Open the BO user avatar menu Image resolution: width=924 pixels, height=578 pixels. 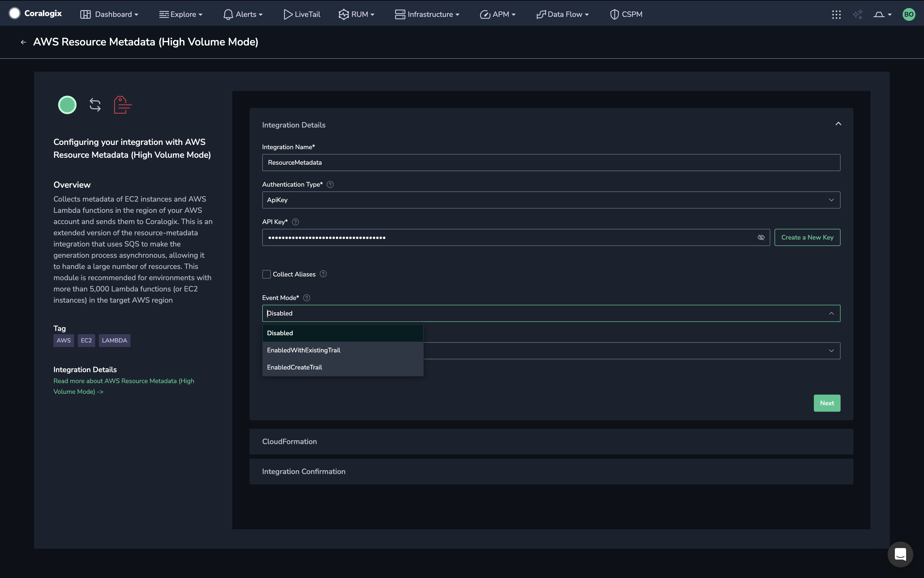click(x=909, y=14)
